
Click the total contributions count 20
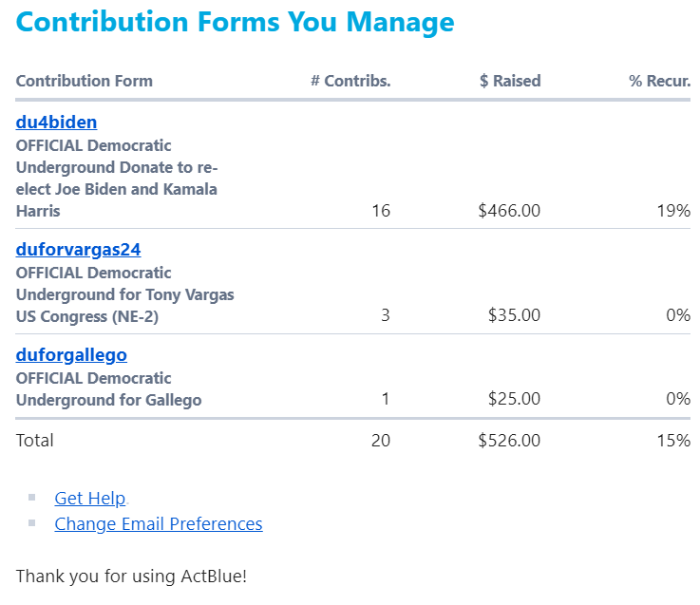pos(380,440)
